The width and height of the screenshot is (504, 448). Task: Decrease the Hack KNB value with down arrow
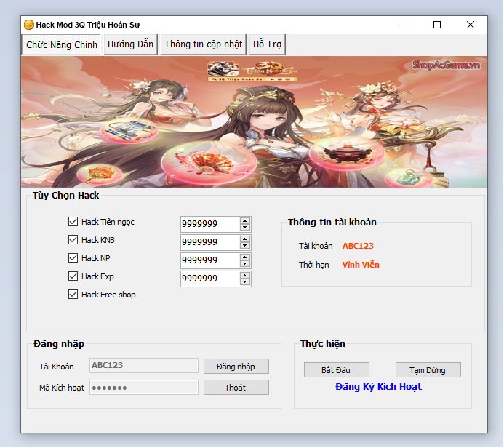[x=245, y=246]
